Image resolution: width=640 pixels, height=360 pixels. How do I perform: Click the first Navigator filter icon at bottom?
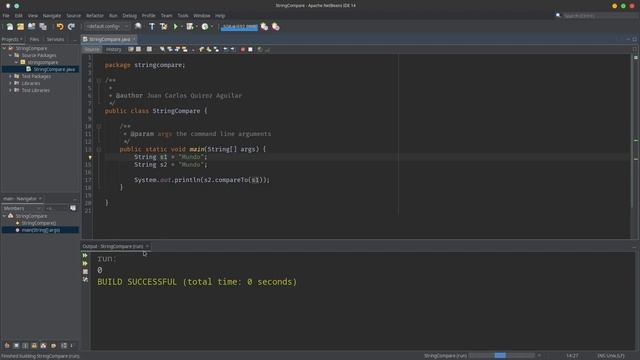tap(7, 346)
